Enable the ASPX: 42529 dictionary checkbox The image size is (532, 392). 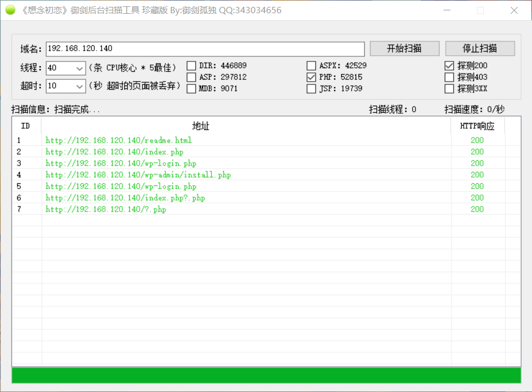(x=311, y=66)
